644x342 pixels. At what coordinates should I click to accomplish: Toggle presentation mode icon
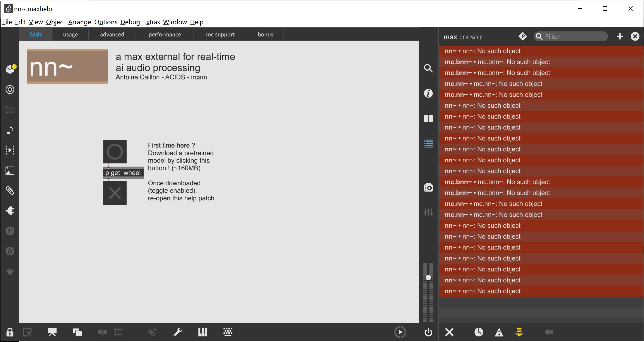(x=52, y=332)
